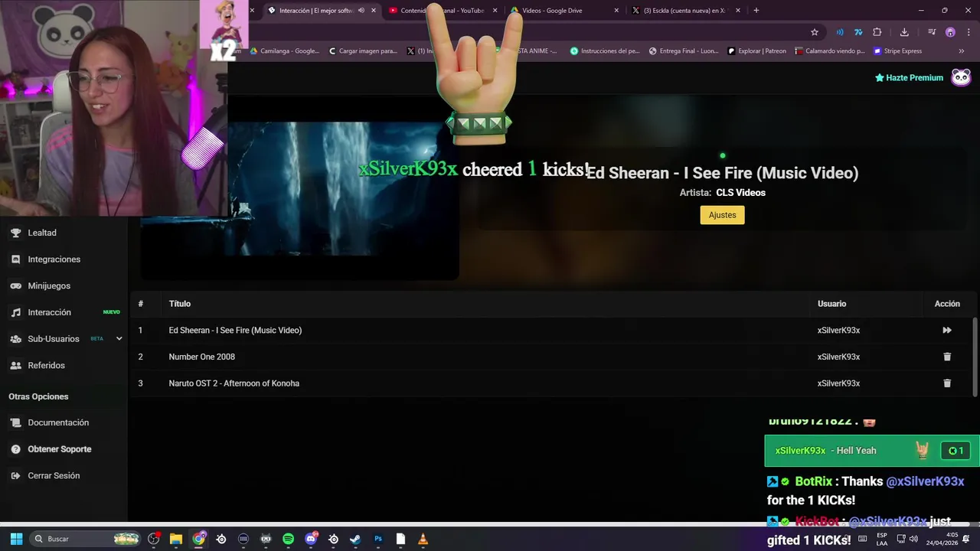Image resolution: width=980 pixels, height=551 pixels.
Task: Switch to the Videos - Google Drive tab
Action: coord(563,11)
